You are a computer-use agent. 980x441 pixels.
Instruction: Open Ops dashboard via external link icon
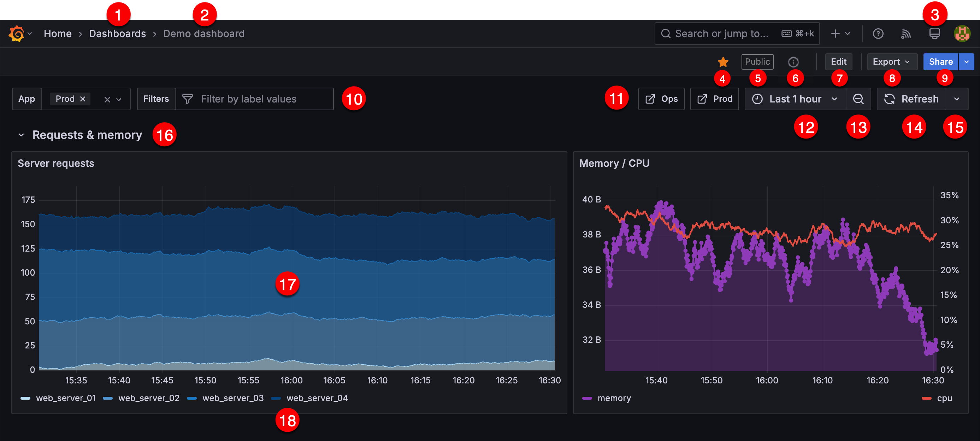point(661,99)
